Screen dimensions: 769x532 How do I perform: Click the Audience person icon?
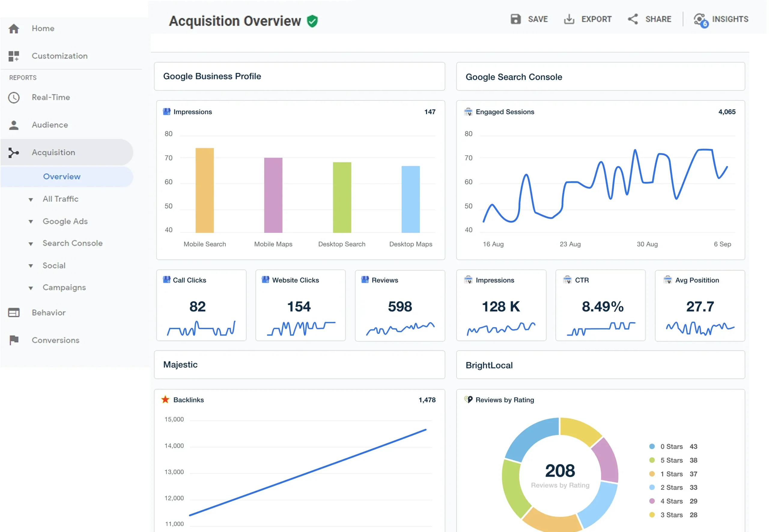(14, 125)
